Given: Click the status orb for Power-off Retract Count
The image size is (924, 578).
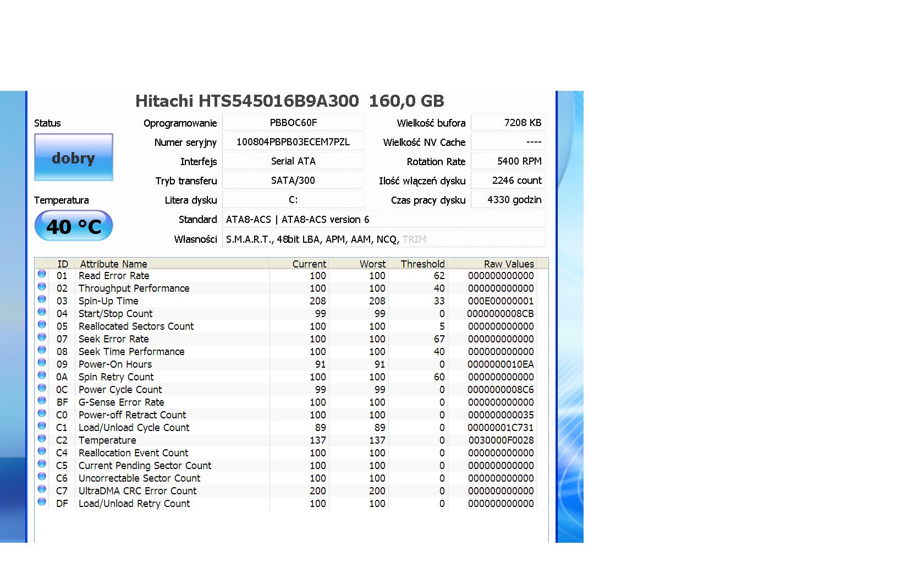Looking at the screenshot, I should [42, 413].
